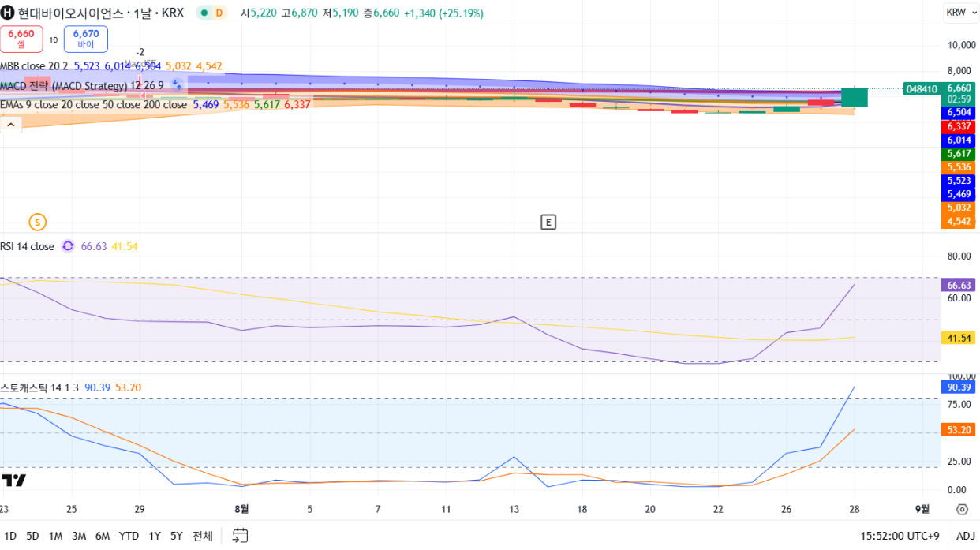
Task: Click the yellow 41.54 RSI average label
Action: click(959, 338)
